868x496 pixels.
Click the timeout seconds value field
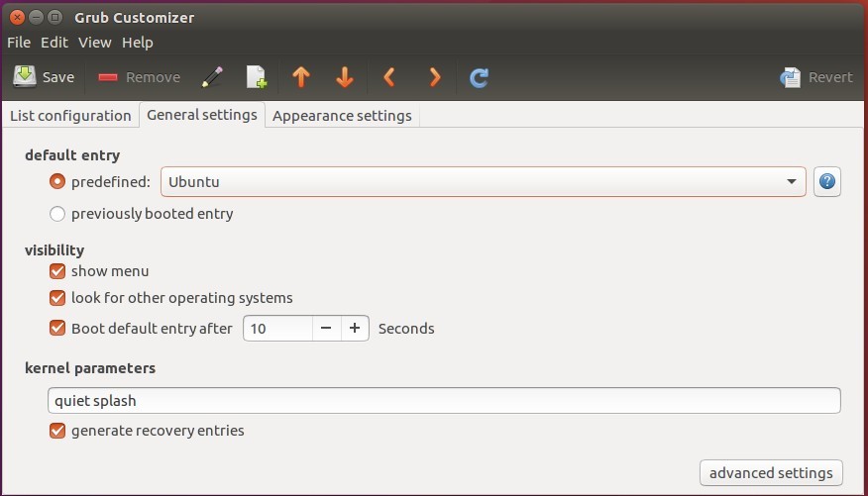click(x=277, y=329)
